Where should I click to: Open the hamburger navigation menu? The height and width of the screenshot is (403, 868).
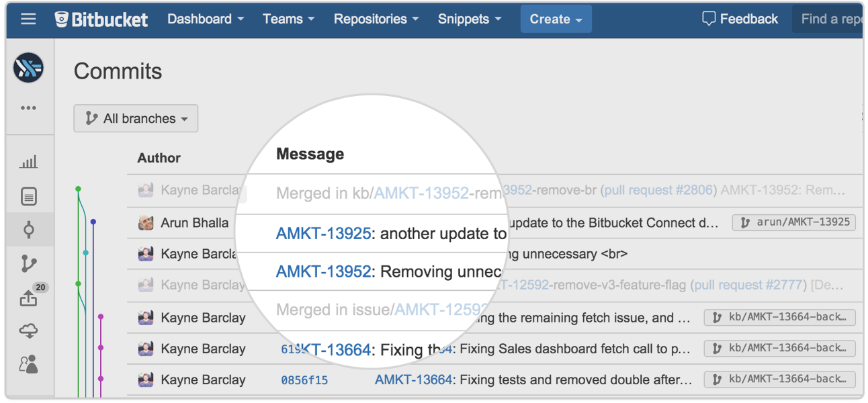pos(28,19)
